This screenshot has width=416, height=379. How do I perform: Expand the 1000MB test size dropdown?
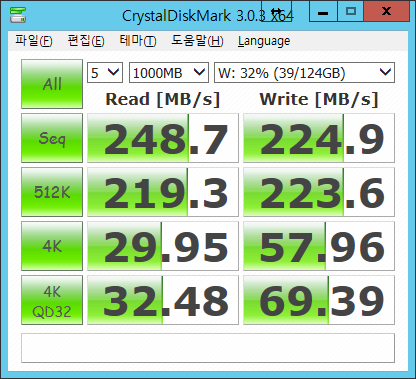coord(169,72)
